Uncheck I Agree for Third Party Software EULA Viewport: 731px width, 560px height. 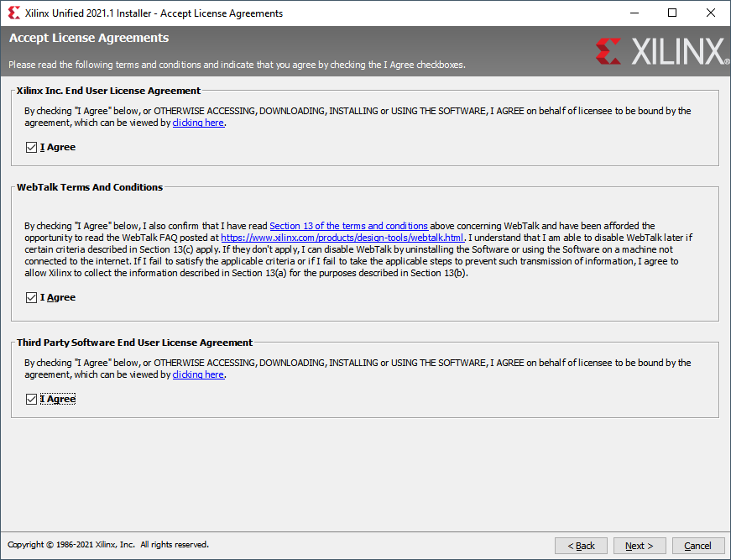[x=31, y=400]
